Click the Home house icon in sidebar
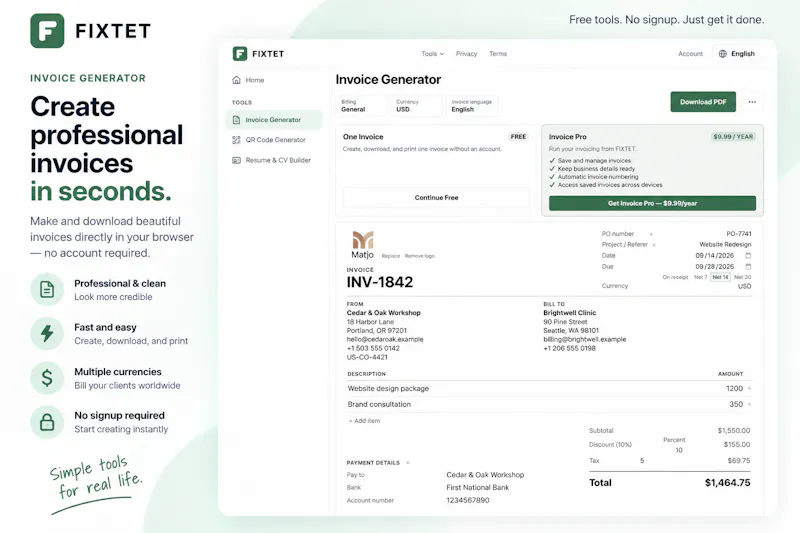This screenshot has width=800, height=533. [x=236, y=80]
